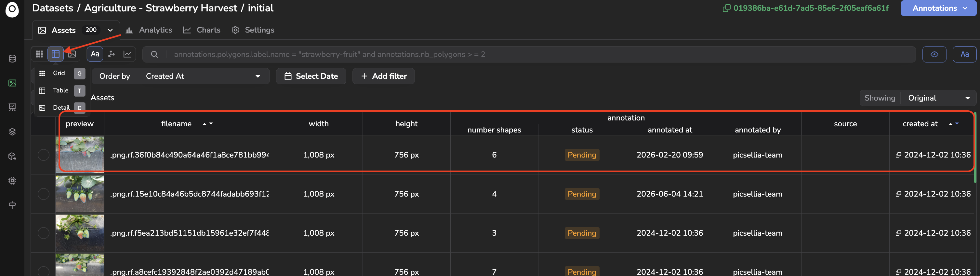
Task: Open the layers sidebar icon
Action: pyautogui.click(x=12, y=132)
